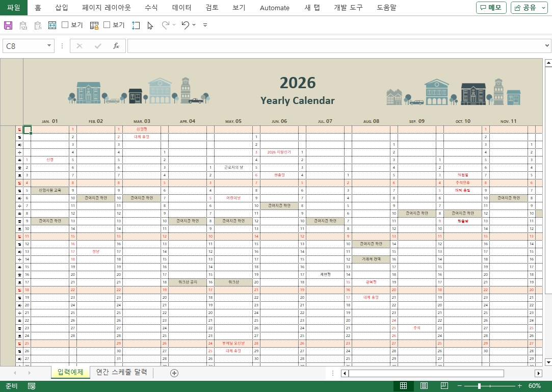
Task: Click the macro recording icon in status bar
Action: [32, 386]
